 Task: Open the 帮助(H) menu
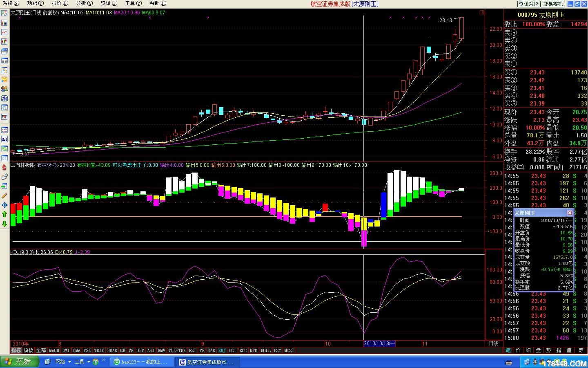(x=158, y=3)
